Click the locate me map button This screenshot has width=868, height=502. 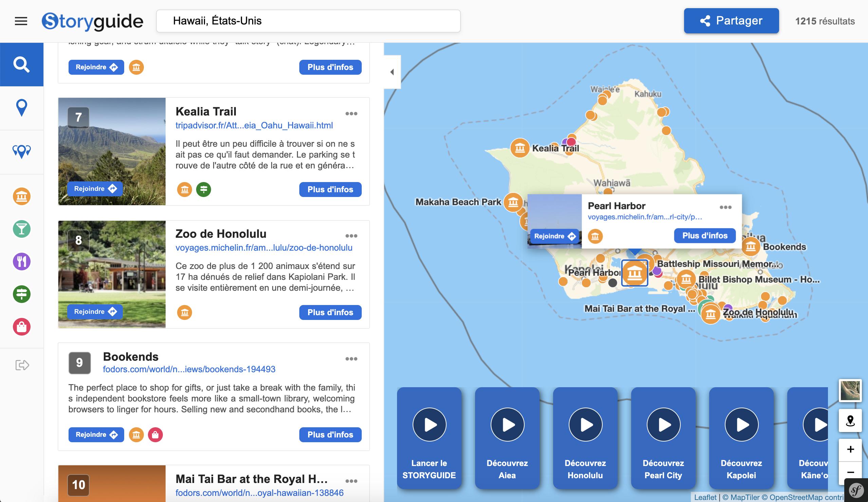[850, 420]
